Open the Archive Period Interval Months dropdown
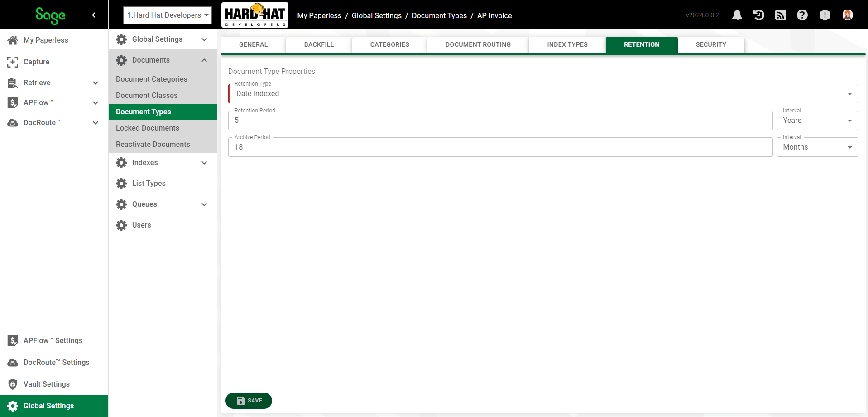This screenshot has height=417, width=868. tap(817, 147)
